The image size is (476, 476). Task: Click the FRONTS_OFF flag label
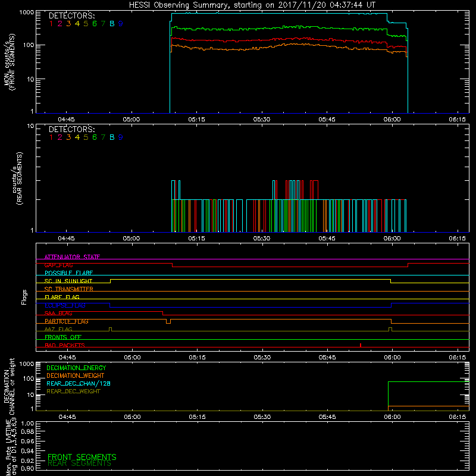[x=63, y=337]
